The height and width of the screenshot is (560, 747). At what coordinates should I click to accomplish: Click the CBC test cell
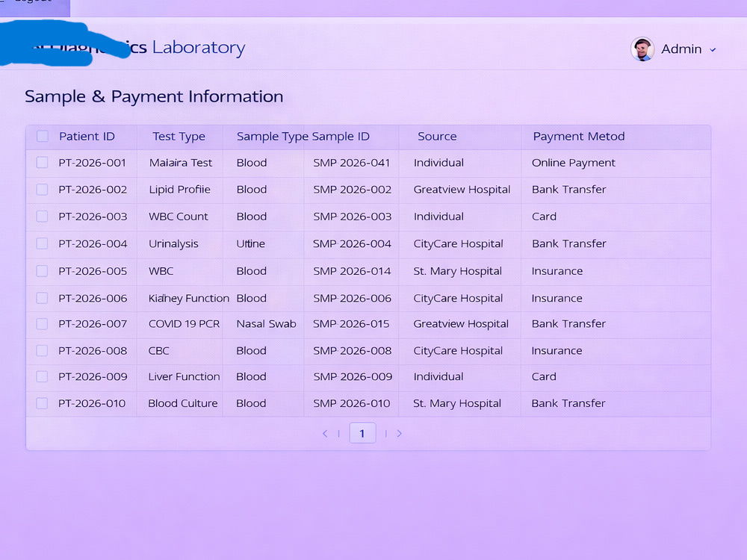(x=158, y=351)
